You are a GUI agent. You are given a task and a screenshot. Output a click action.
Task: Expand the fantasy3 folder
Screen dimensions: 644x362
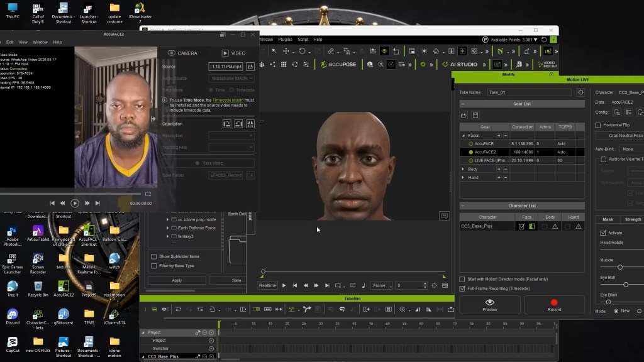click(x=167, y=236)
